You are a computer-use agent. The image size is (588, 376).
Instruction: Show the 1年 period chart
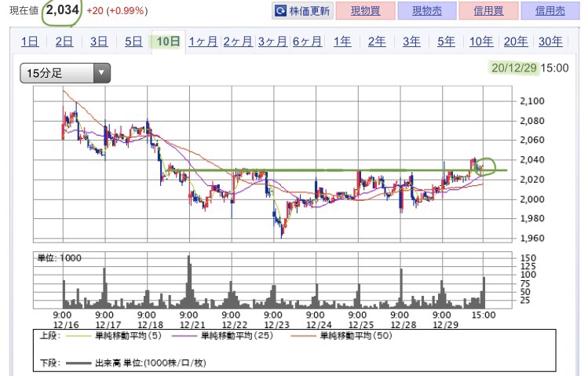[342, 42]
